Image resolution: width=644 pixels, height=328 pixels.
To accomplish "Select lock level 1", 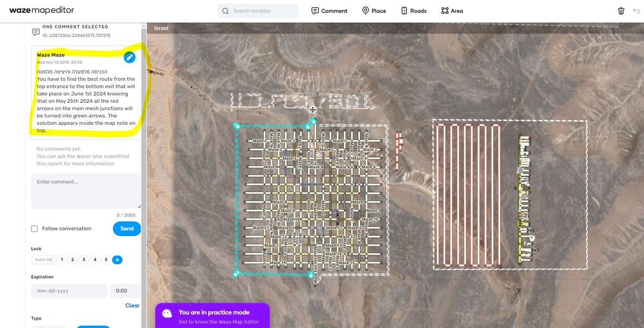I will [62, 260].
